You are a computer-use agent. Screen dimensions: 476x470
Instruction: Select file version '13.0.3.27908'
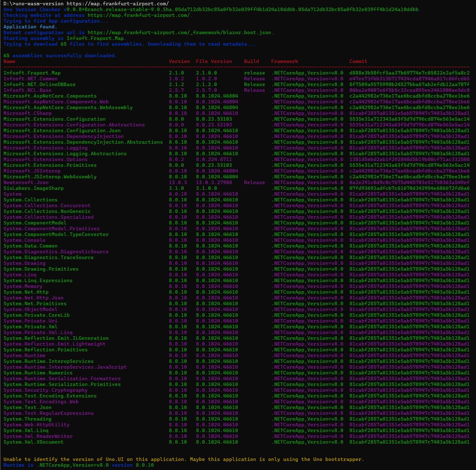point(214,182)
